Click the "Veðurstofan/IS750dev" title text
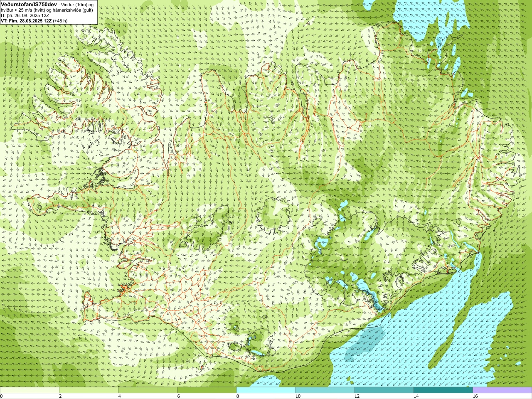 click(x=29, y=4)
